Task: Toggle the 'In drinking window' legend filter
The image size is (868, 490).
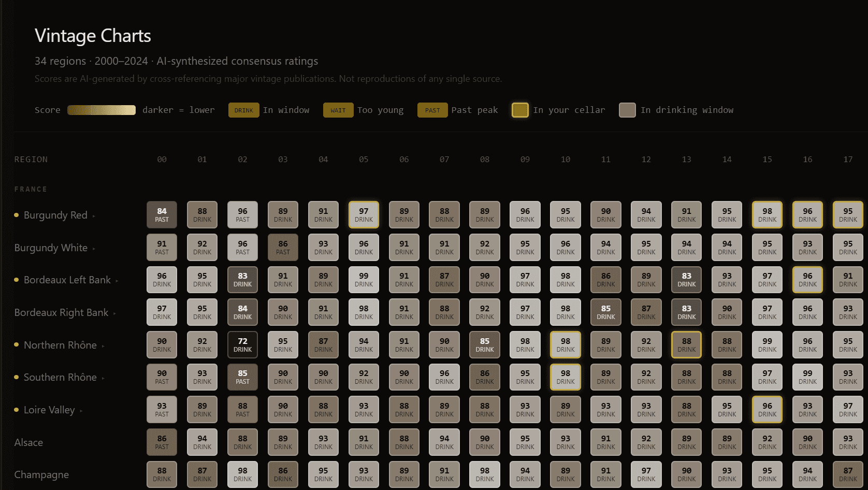Action: pyautogui.click(x=627, y=110)
